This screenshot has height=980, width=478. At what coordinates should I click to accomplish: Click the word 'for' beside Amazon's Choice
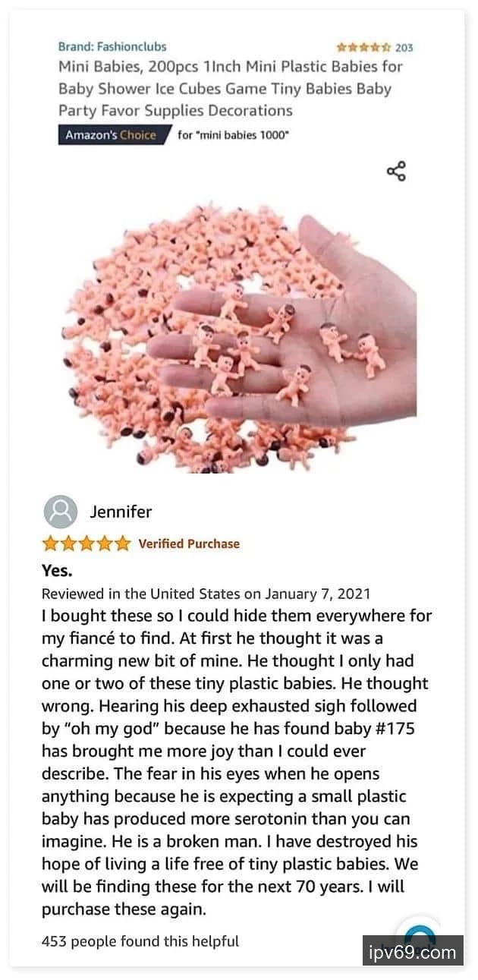184,136
